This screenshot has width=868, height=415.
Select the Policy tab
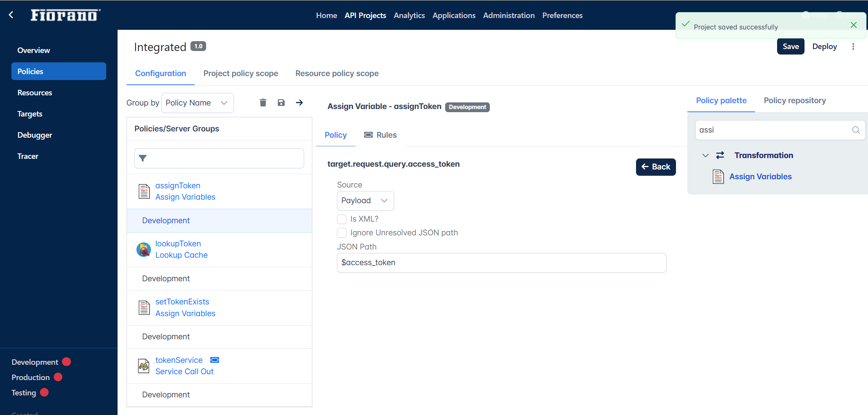pos(336,135)
